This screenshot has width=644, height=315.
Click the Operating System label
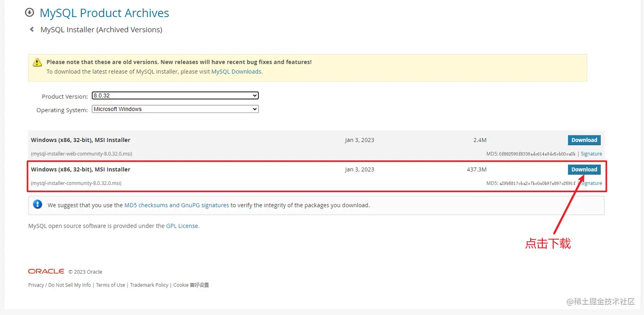pyautogui.click(x=62, y=110)
